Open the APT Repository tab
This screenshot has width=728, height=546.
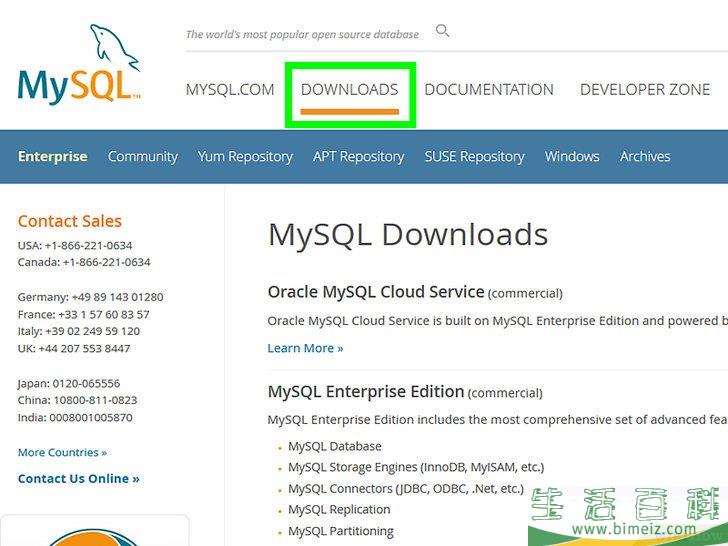tap(358, 156)
